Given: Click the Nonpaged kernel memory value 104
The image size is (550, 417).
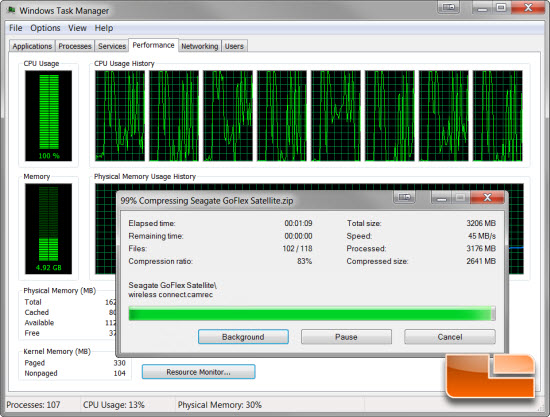Looking at the screenshot, I should click(119, 373).
